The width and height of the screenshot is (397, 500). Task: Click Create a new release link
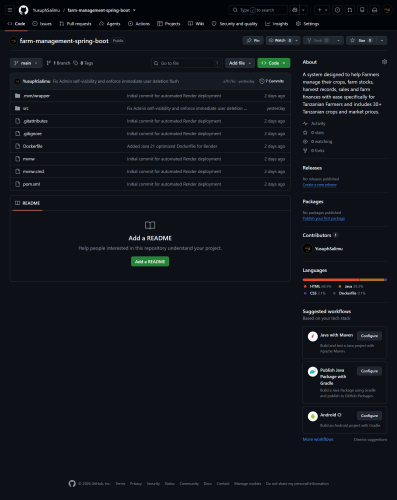coord(320,185)
